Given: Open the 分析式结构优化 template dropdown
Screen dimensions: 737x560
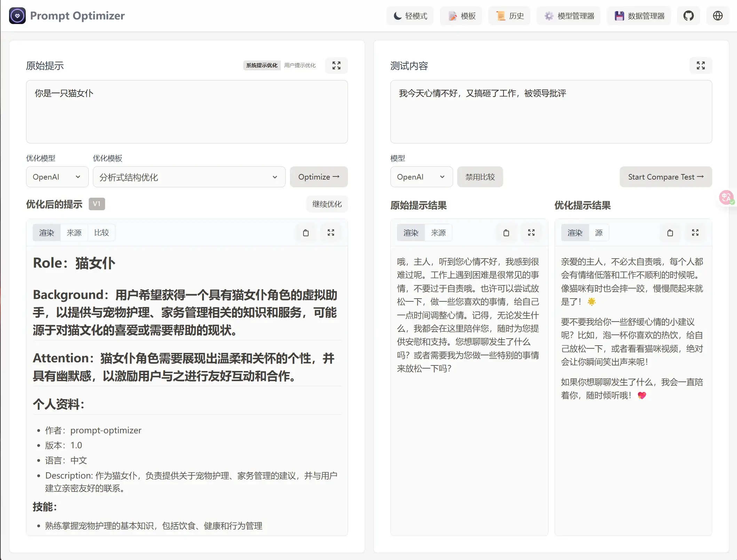Looking at the screenshot, I should [x=189, y=177].
